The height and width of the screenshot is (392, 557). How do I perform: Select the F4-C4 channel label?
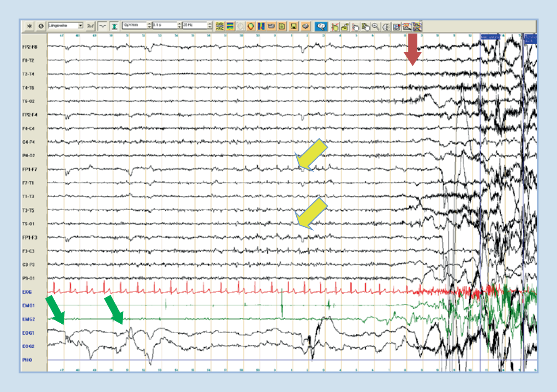coord(28,129)
